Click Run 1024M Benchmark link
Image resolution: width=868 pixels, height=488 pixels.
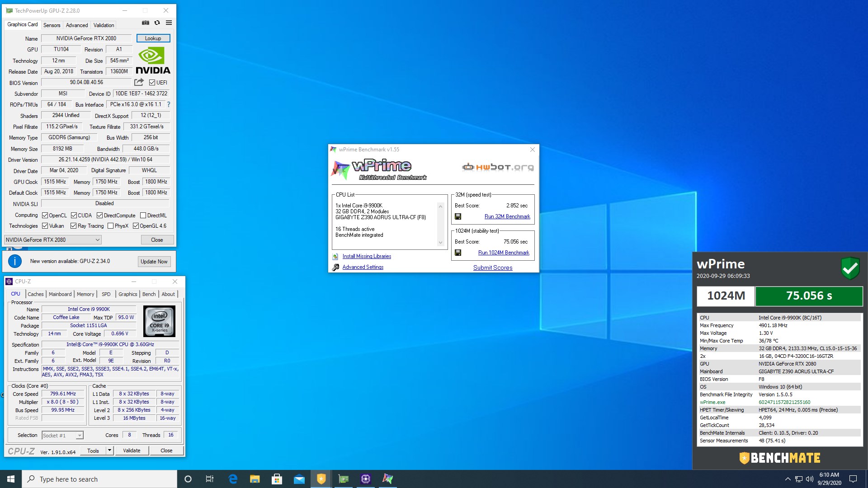tap(504, 253)
